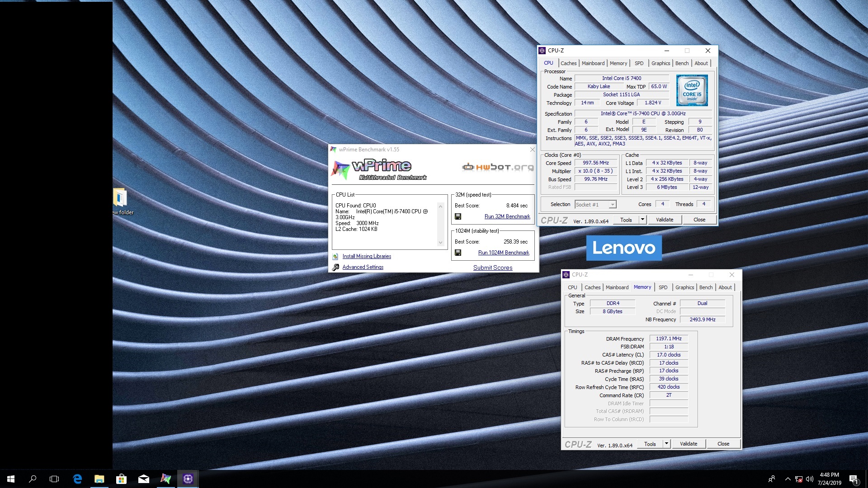Viewport: 868px width, 488px height.
Task: Click the Advanced Settings wrench icon
Action: pyautogui.click(x=335, y=267)
